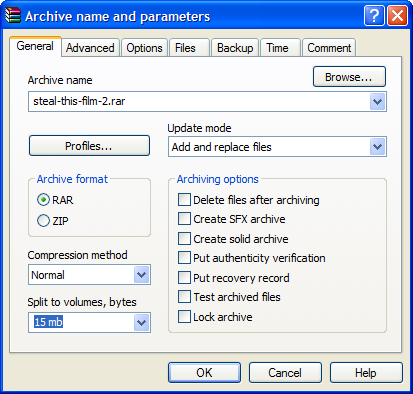The image size is (413, 394).
Task: Click the Update mode label
Action: [199, 128]
